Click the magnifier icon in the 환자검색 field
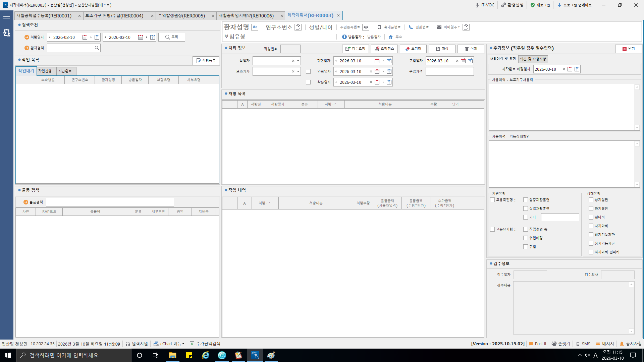This screenshot has height=362, width=644. tap(97, 48)
